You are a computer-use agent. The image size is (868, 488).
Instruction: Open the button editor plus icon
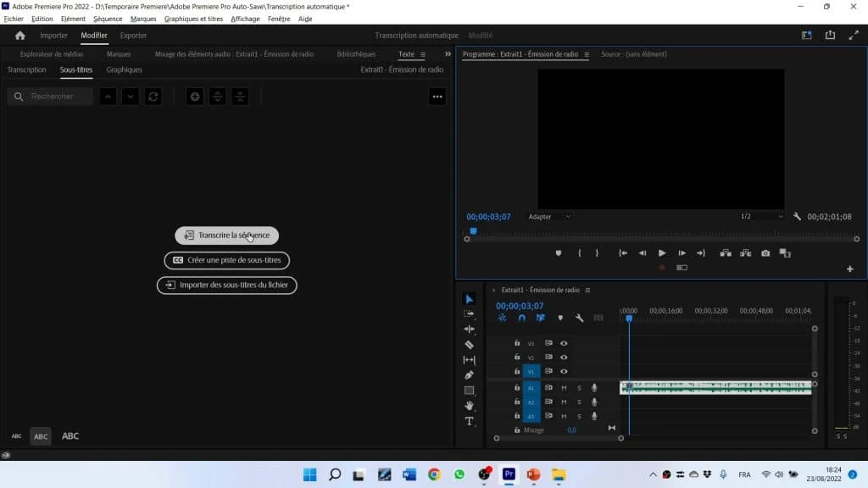click(x=849, y=269)
